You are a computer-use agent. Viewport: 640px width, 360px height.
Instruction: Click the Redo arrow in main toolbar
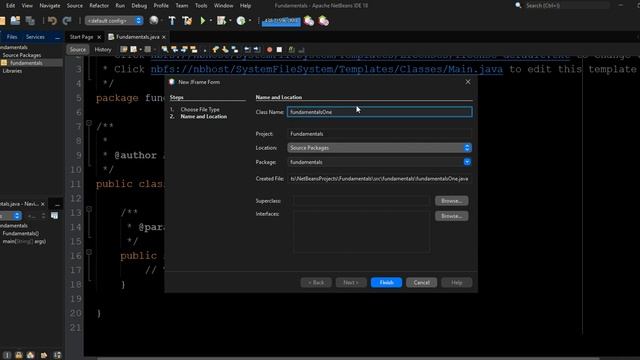(x=67, y=21)
